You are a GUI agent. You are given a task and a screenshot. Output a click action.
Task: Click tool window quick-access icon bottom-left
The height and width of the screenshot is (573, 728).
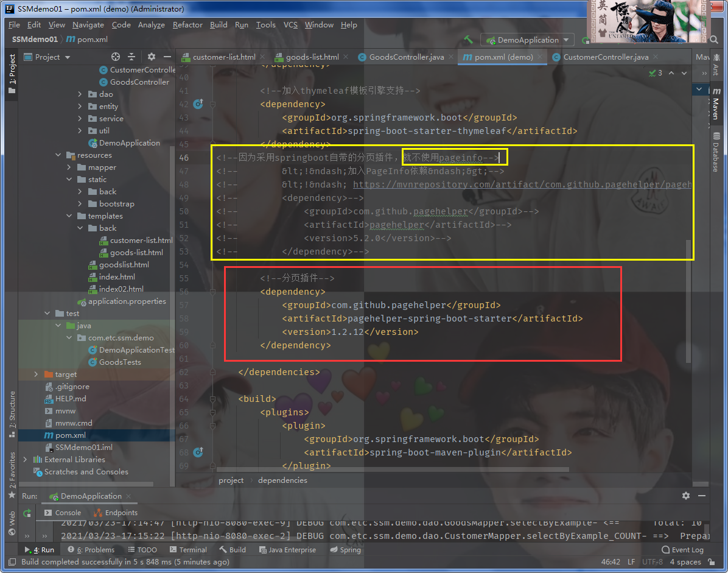(12, 562)
